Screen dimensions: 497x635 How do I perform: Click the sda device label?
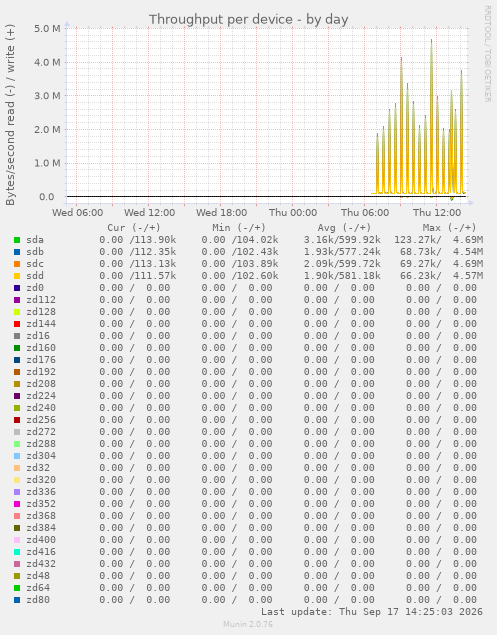click(x=35, y=240)
